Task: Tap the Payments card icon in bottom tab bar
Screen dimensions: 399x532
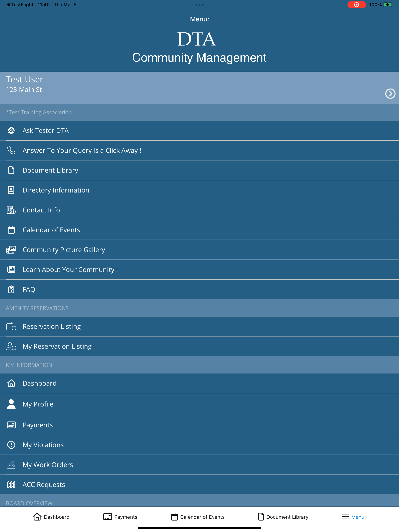Action: click(x=108, y=517)
